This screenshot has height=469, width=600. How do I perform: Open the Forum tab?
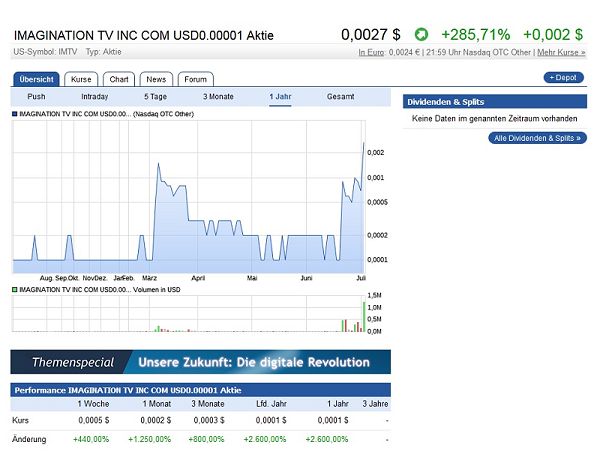click(196, 79)
